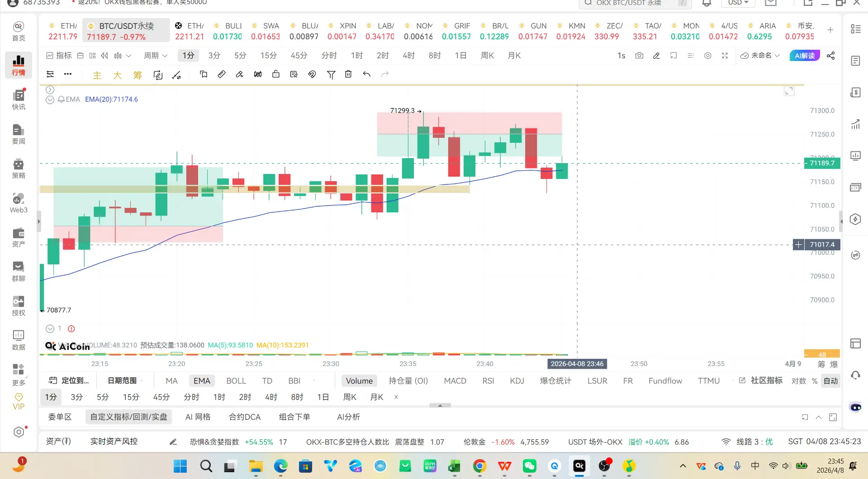Expand the chart style dropdown arrow

click(129, 56)
